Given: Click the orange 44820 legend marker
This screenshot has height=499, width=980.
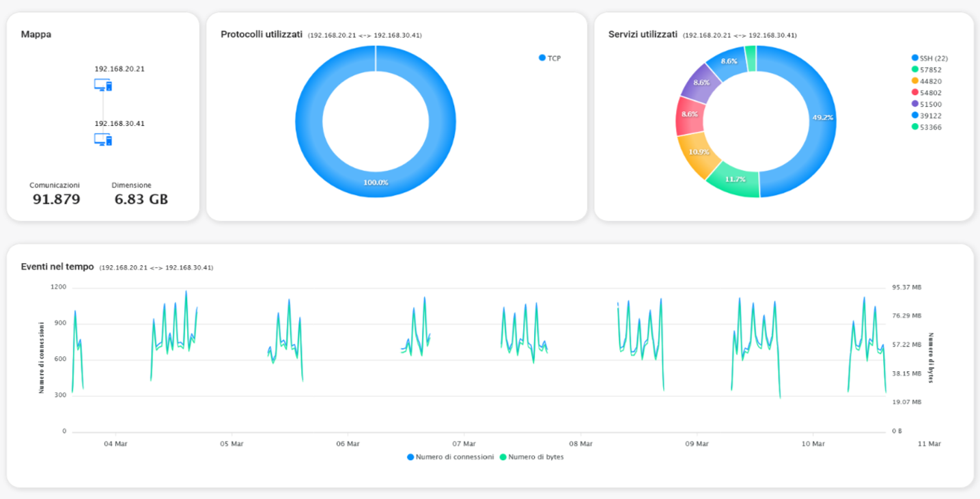Looking at the screenshot, I should [x=915, y=81].
